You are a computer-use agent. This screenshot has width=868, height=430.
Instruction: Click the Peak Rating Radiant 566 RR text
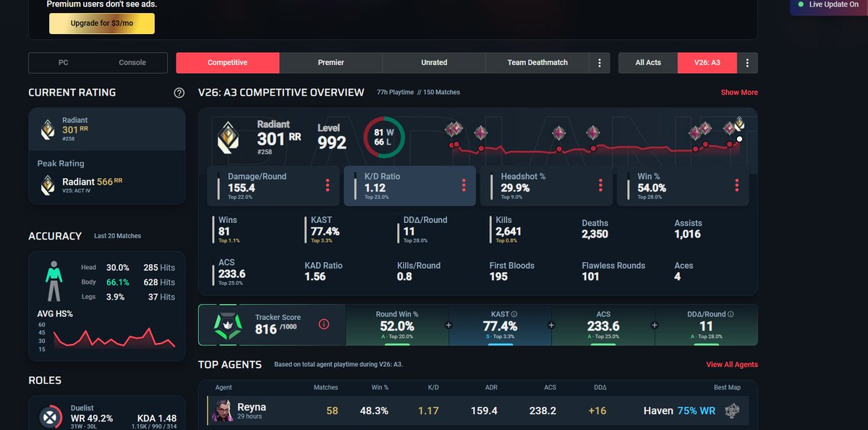click(x=93, y=182)
